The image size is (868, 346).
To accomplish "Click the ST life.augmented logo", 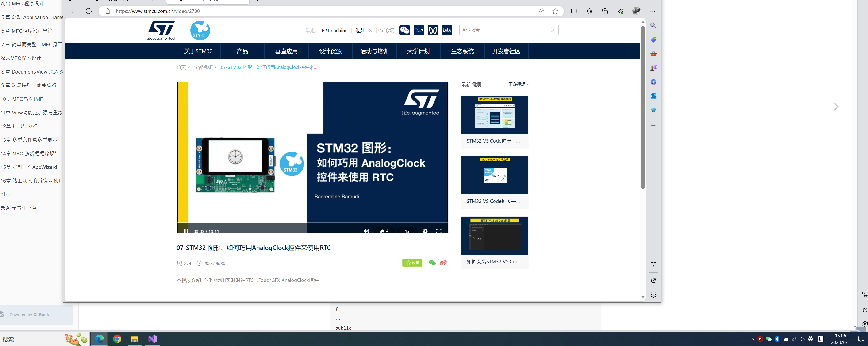I will pos(161,30).
